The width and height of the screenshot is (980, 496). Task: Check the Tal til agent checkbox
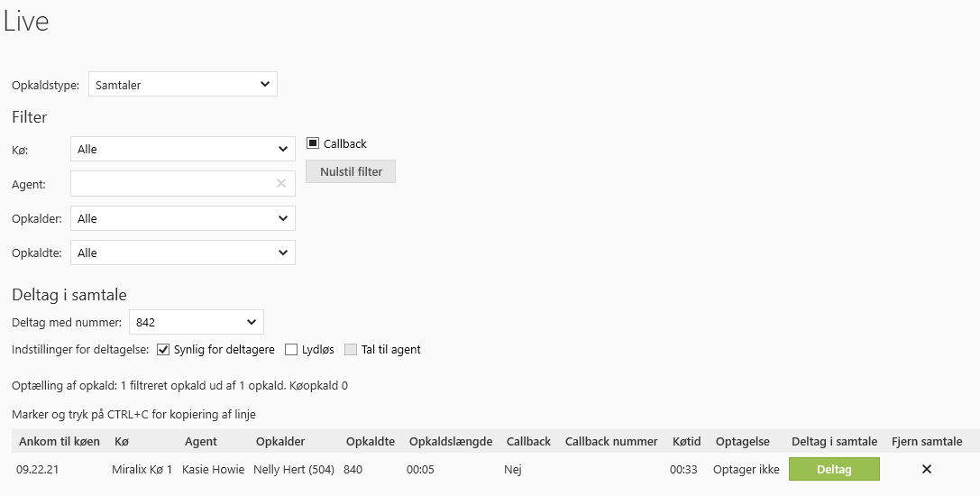[x=350, y=349]
